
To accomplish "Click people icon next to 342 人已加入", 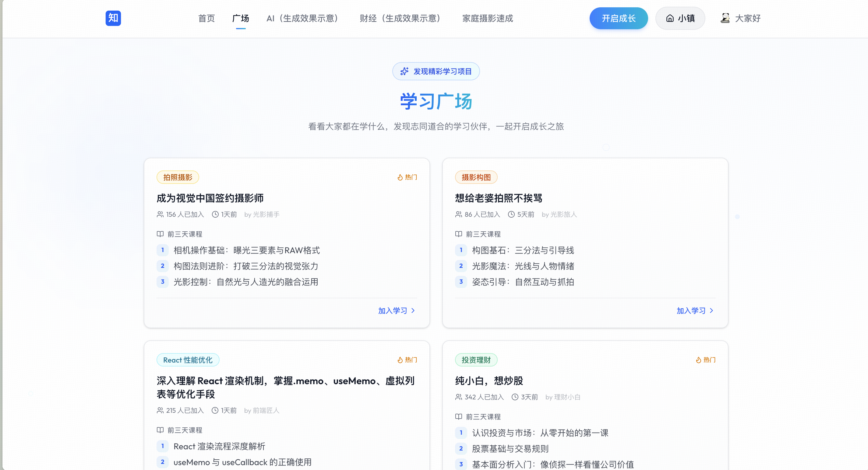I will (459, 397).
